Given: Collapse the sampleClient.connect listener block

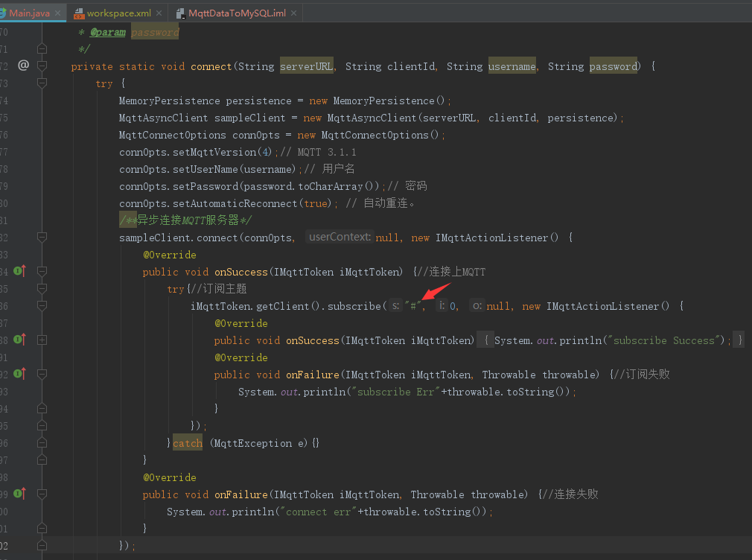Looking at the screenshot, I should coord(42,237).
